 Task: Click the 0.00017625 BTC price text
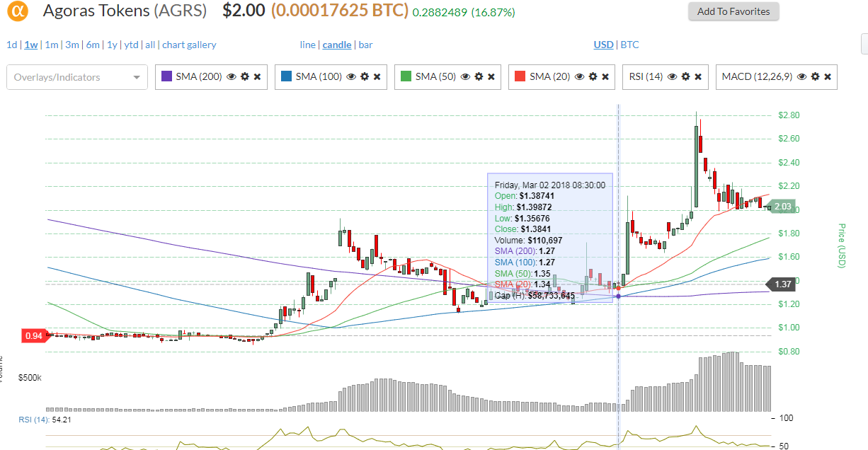pos(340,11)
